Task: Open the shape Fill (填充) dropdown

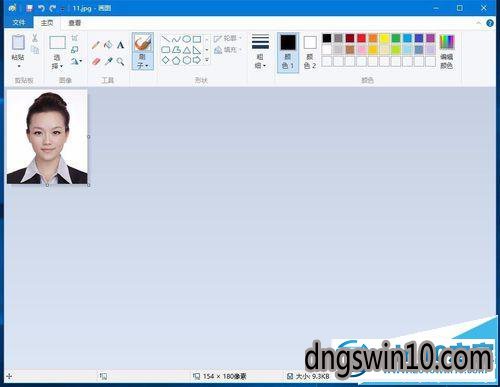Action: tap(228, 50)
